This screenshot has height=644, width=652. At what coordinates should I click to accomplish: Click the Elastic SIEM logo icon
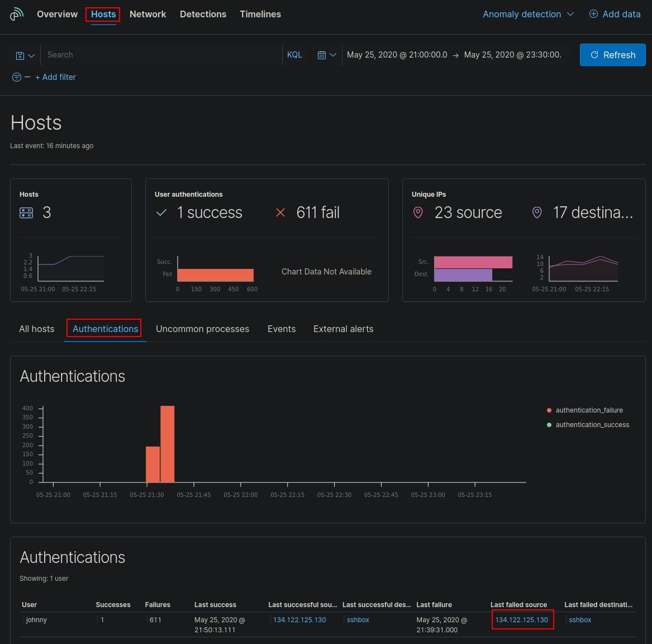pos(17,14)
